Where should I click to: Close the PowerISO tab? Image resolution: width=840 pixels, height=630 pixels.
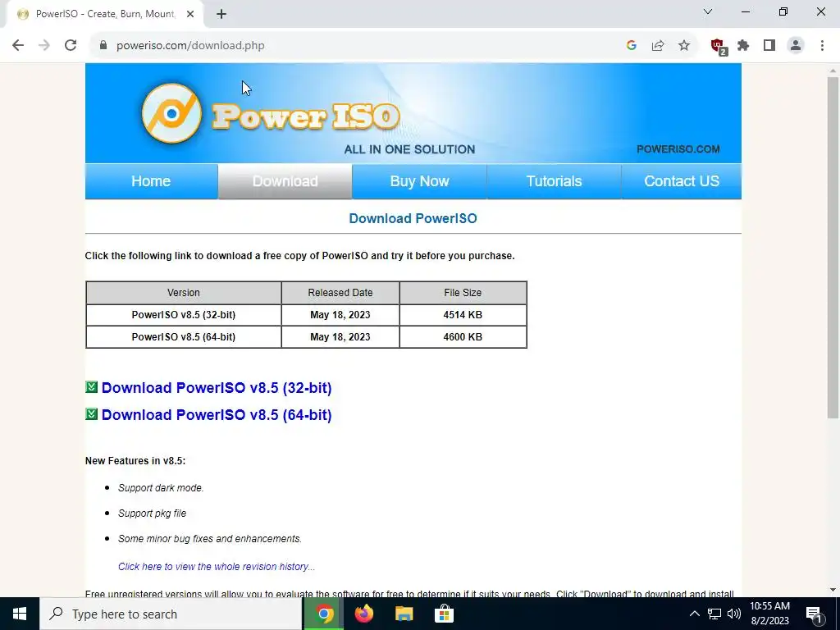(190, 14)
